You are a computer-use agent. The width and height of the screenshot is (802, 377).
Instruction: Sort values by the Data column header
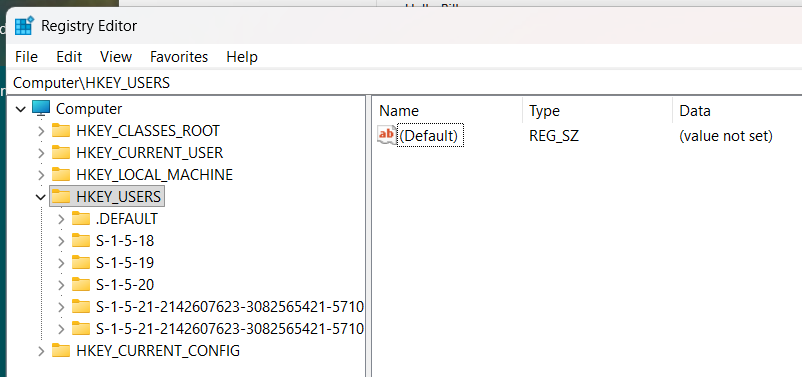[737, 111]
